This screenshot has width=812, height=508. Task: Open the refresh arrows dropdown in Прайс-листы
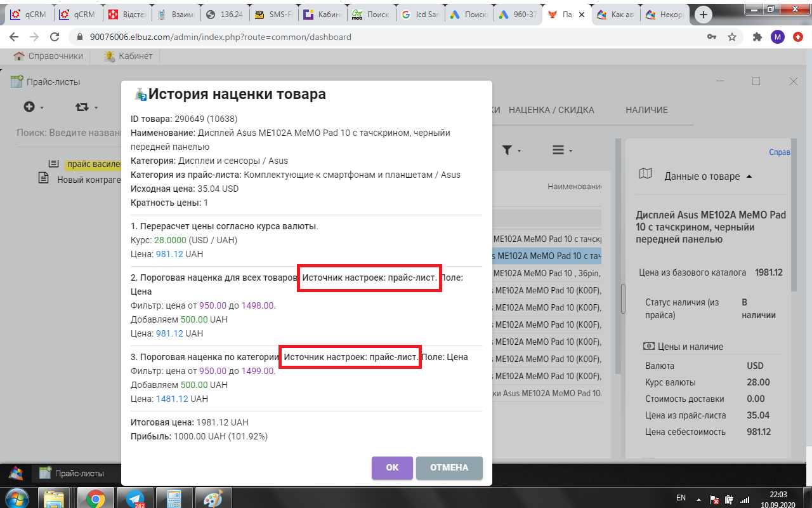click(86, 107)
